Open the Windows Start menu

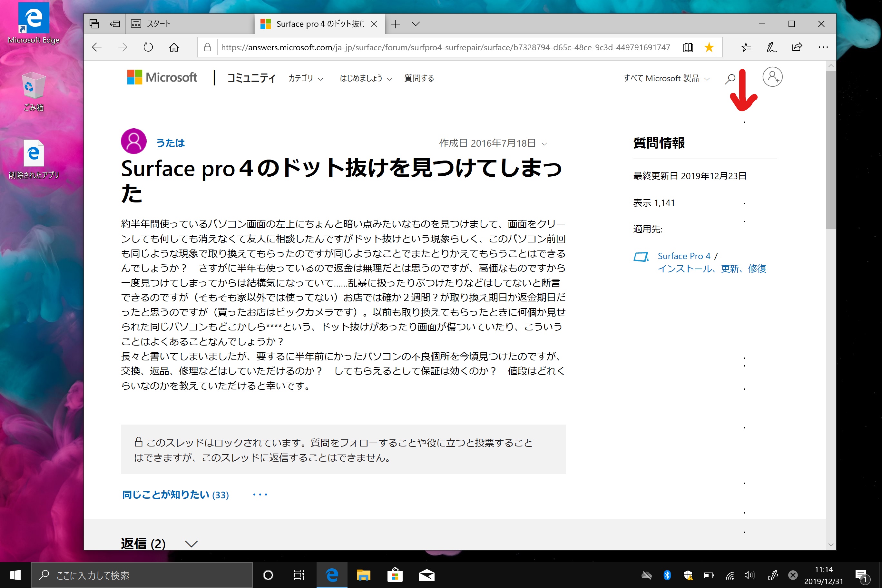click(x=15, y=575)
